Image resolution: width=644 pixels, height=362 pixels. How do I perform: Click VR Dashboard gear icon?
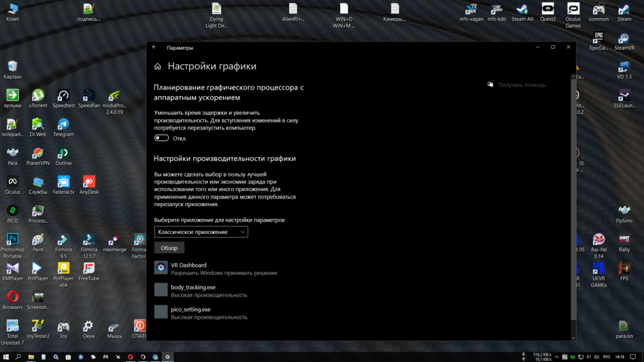coord(161,268)
